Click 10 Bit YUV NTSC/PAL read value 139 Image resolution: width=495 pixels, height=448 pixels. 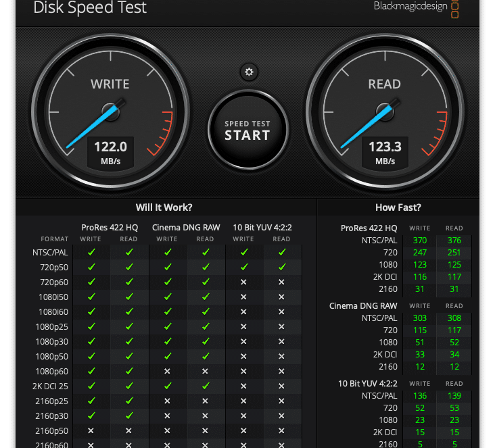(454, 395)
